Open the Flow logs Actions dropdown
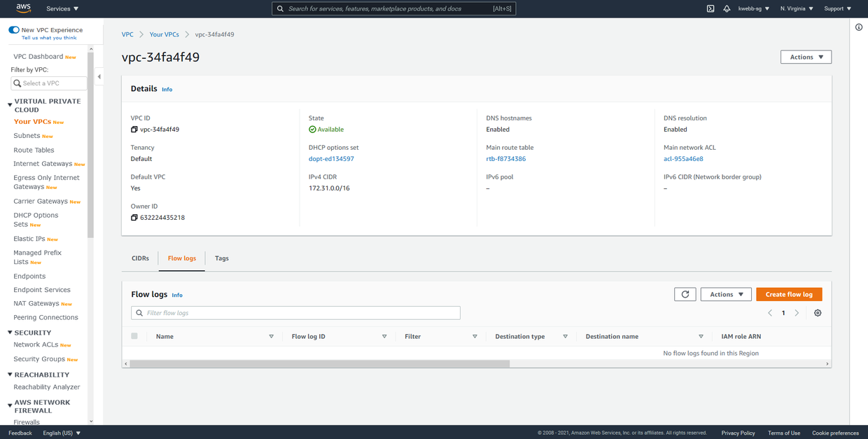 point(726,295)
